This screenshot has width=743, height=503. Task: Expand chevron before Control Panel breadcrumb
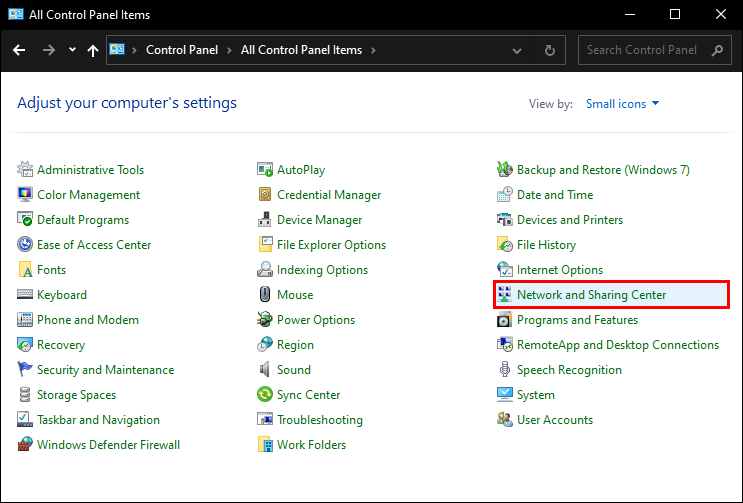[x=134, y=50]
